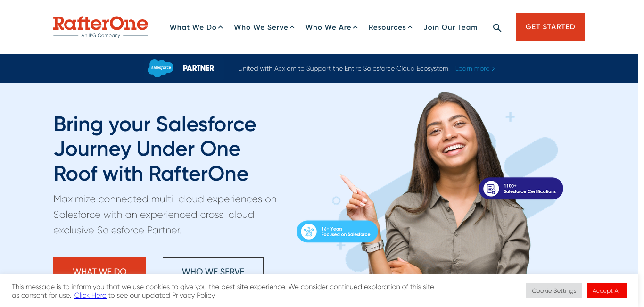Click the 1100+ certifications badge icon
644x307 pixels.
pos(491,189)
